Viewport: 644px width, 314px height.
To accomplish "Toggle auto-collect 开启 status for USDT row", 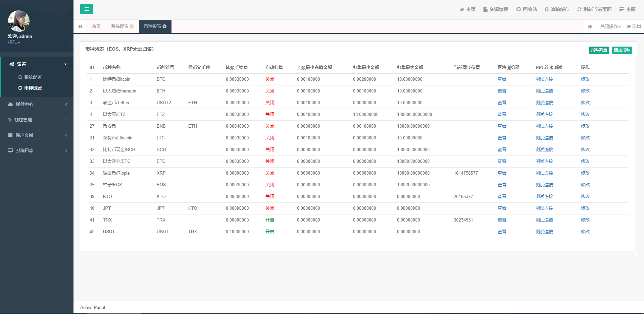I will pos(269,232).
